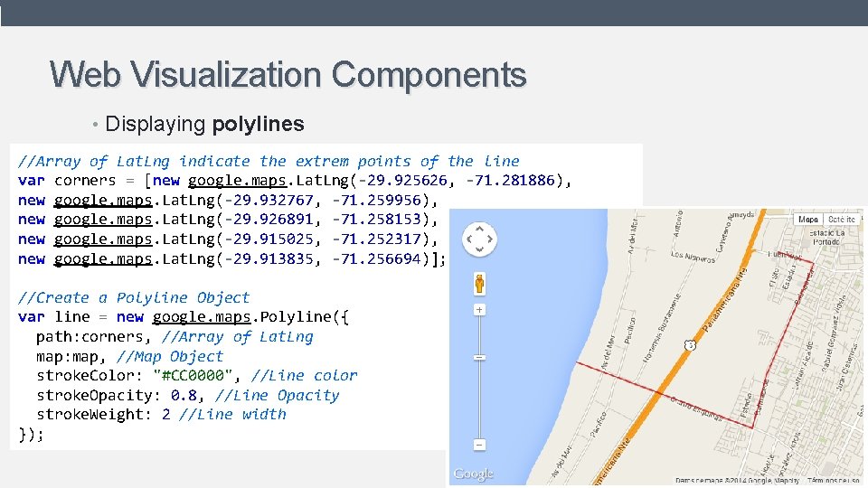Switch map to Mapa view
The image size is (868, 488).
click(808, 219)
